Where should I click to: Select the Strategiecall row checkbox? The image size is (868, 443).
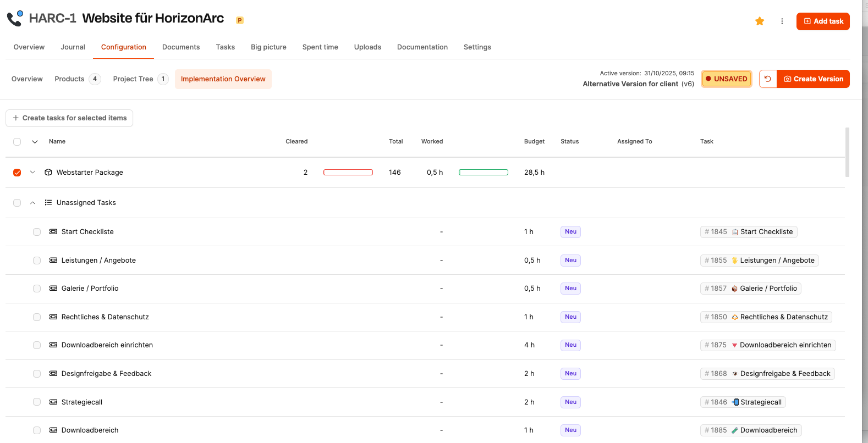(37, 402)
